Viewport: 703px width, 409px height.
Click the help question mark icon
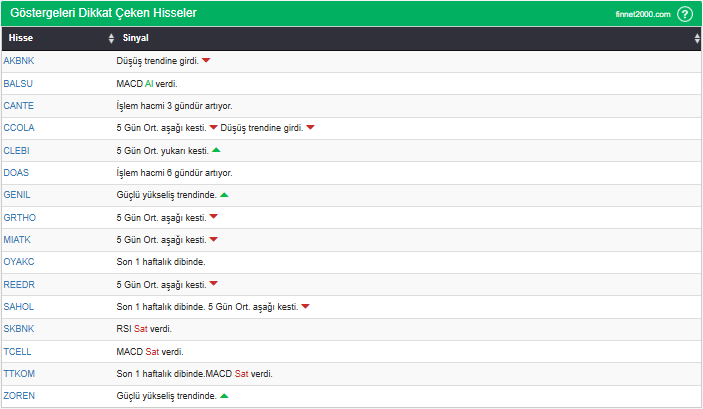click(x=685, y=14)
